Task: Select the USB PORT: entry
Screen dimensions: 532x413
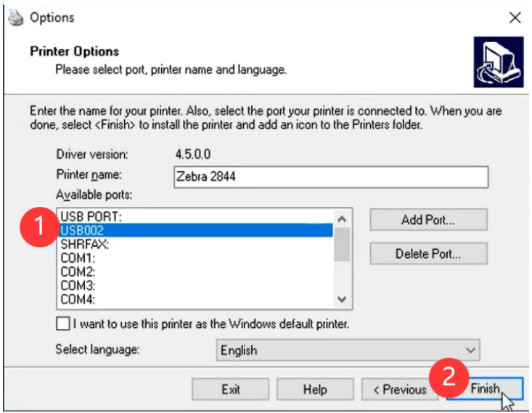Action: click(x=196, y=216)
